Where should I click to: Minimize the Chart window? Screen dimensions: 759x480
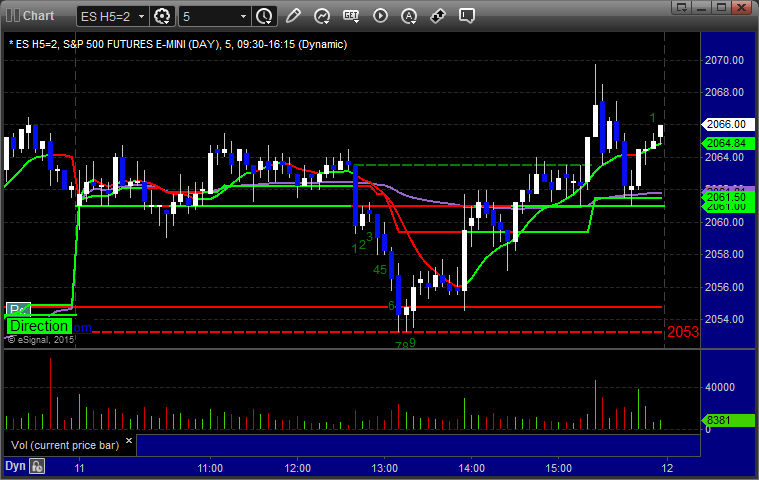(x=701, y=7)
